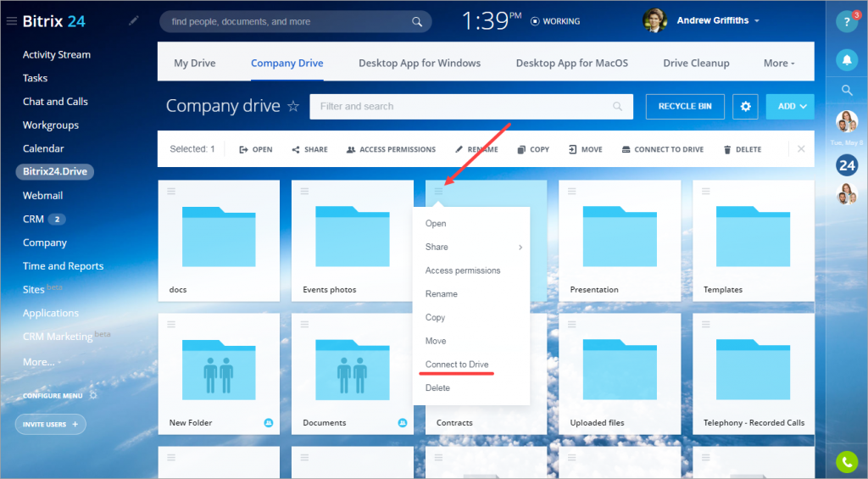This screenshot has height=479, width=868.
Task: Click the right sidebar search magnifier icon
Action: click(x=847, y=90)
